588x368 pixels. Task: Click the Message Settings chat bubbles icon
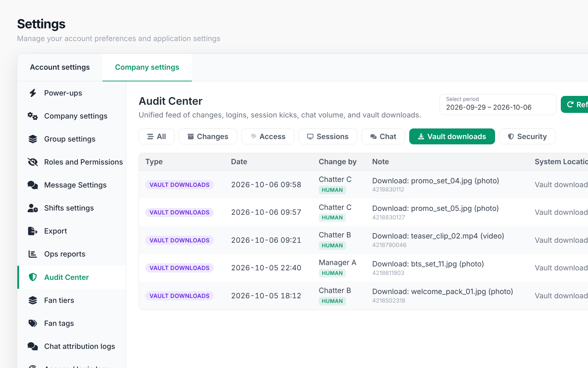(x=33, y=185)
